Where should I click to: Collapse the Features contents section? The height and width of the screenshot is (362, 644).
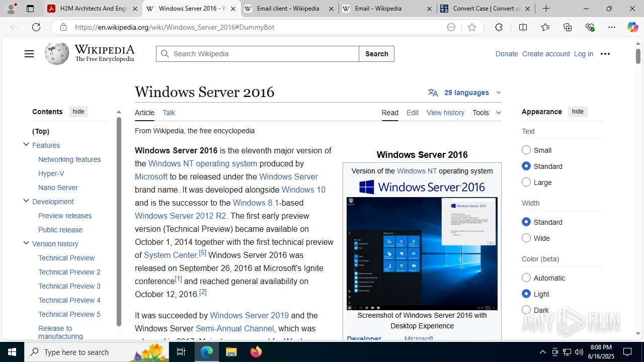click(x=26, y=145)
